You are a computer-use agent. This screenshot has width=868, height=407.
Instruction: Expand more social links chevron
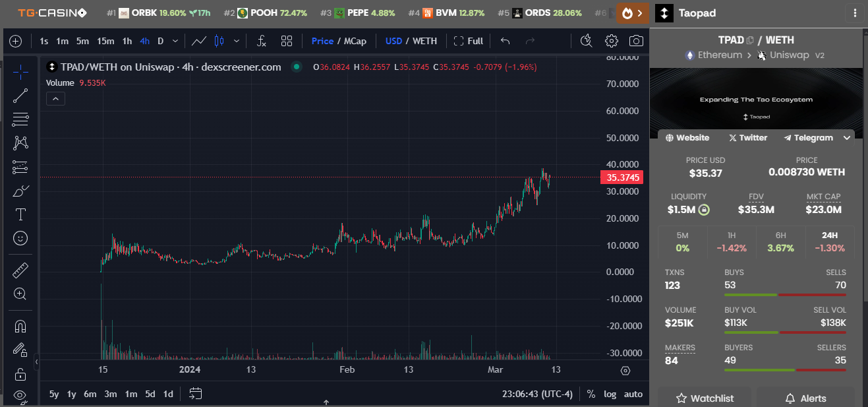tap(846, 138)
